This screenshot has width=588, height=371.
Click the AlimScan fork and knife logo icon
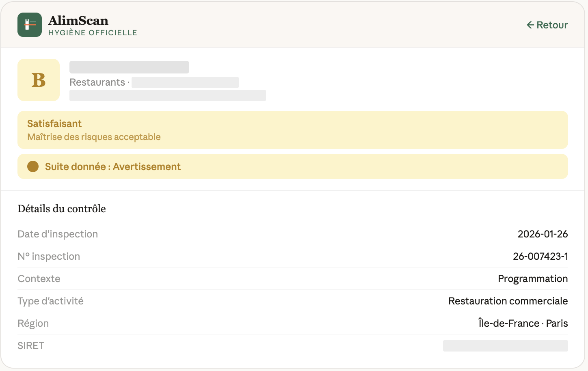click(29, 25)
